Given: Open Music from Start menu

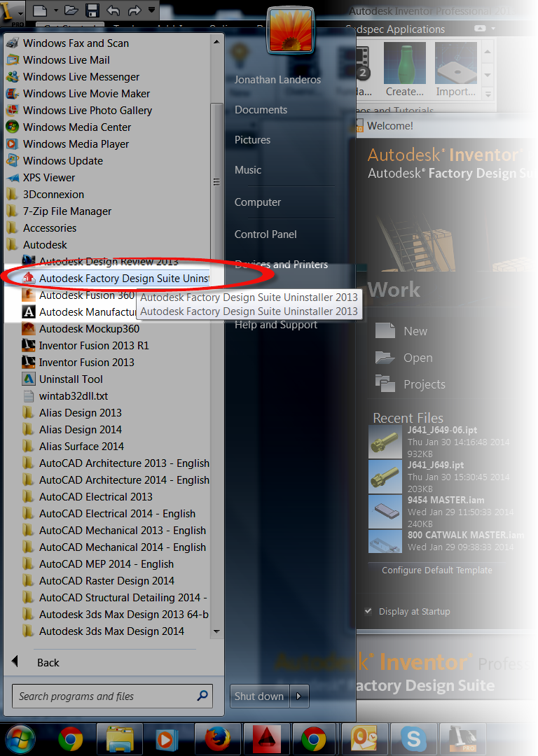Looking at the screenshot, I should 248,170.
